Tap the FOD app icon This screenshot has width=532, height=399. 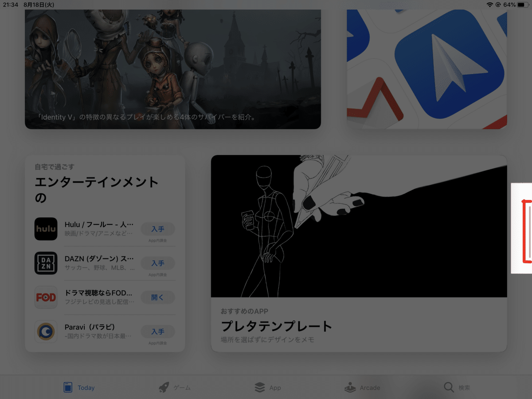[x=46, y=297]
